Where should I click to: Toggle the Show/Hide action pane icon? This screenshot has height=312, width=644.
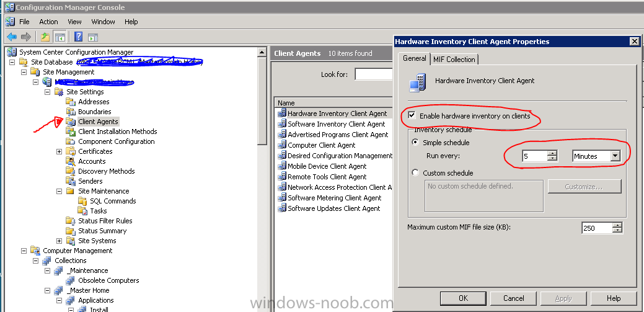click(x=93, y=37)
